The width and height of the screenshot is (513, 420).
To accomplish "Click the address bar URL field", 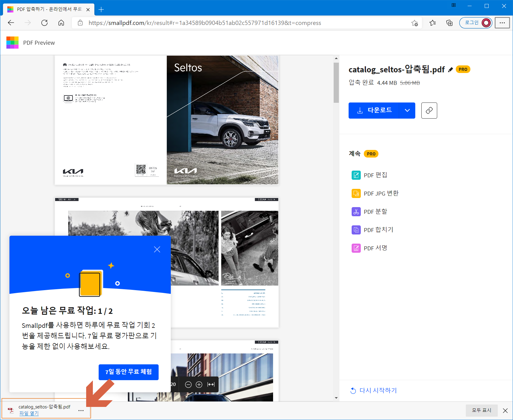I will [247, 23].
